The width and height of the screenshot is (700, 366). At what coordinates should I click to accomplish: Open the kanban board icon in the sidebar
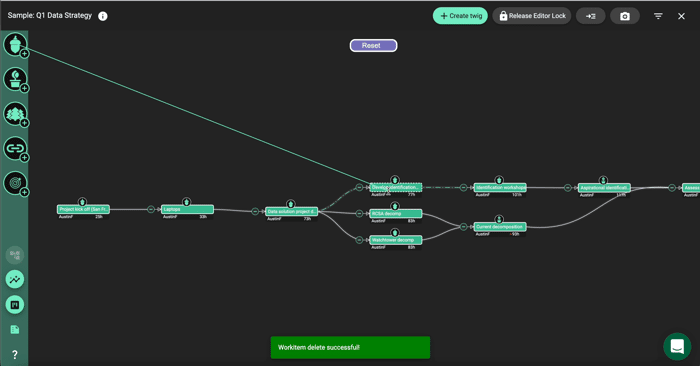[x=15, y=305]
